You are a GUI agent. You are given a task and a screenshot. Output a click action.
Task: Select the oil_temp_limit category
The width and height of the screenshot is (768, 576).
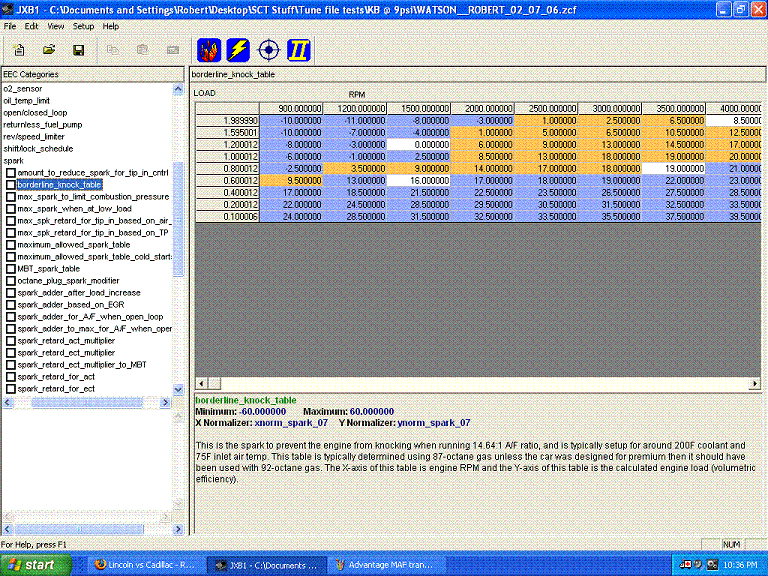pyautogui.click(x=26, y=101)
